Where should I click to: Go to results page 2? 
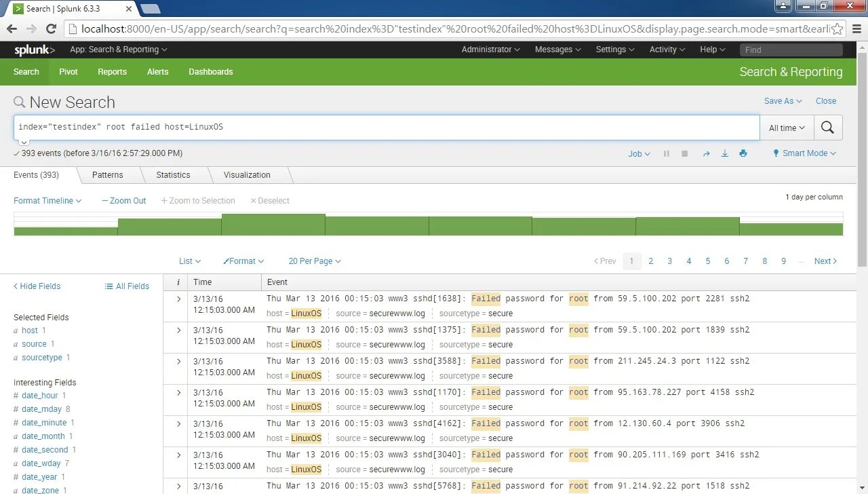coord(651,261)
